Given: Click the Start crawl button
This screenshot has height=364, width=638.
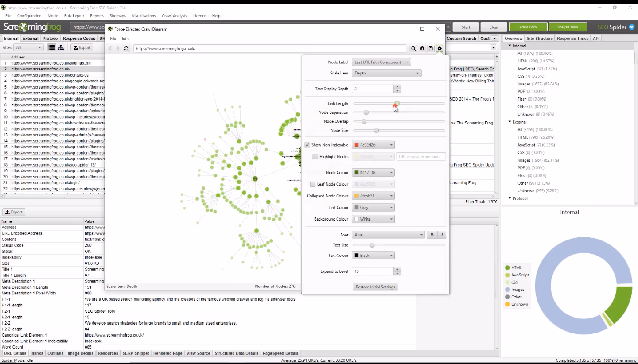Looking at the screenshot, I should click(466, 27).
